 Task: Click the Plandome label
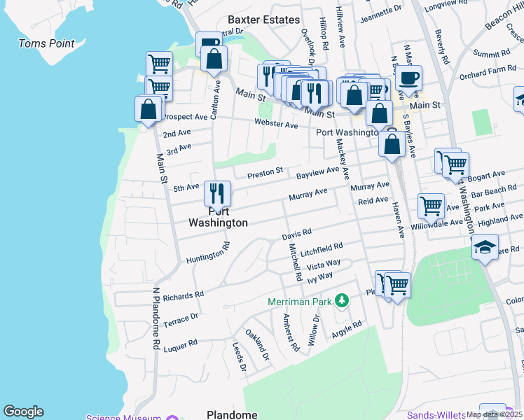click(x=232, y=415)
